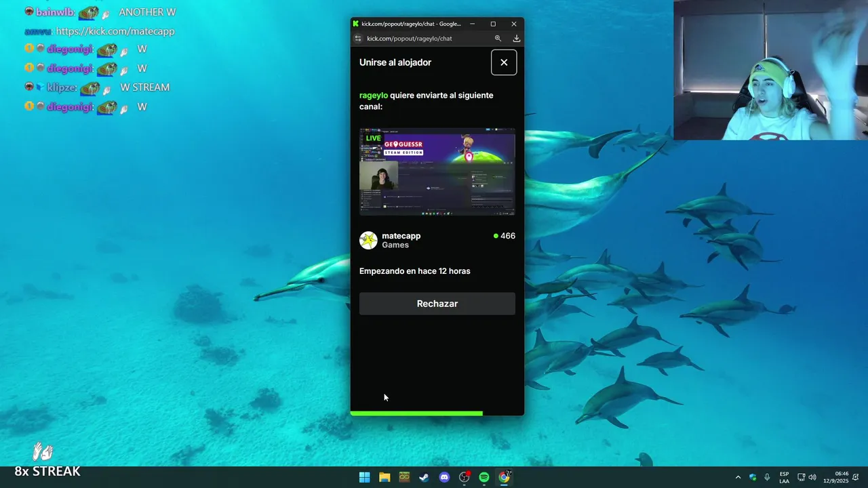
Task: Click the matecapp channel avatar
Action: (368, 240)
